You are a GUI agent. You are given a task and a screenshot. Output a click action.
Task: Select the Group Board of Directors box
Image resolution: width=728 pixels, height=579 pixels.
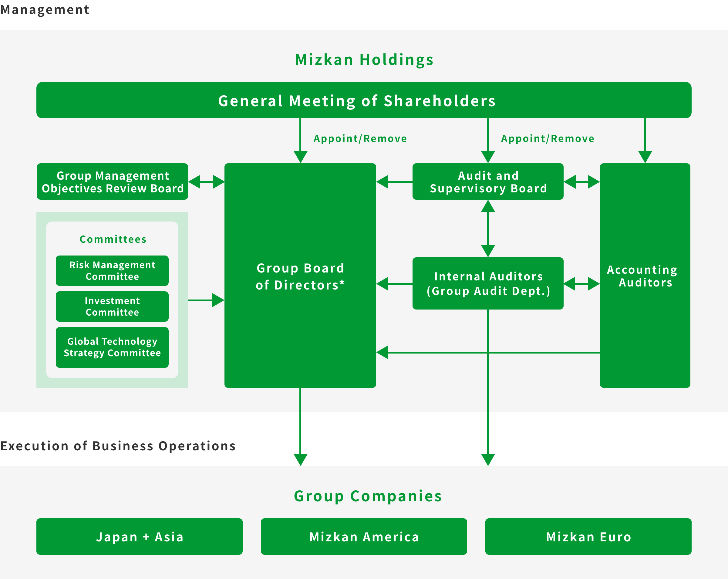point(300,276)
